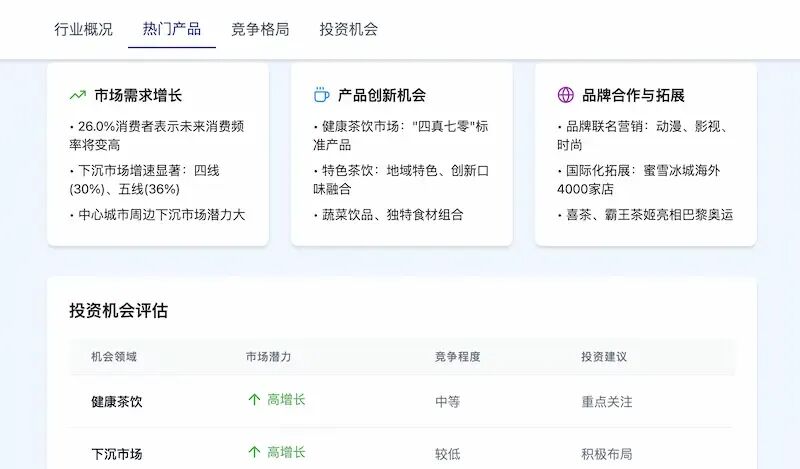
Task: Select the 市场需求增长 card heading
Action: pyautogui.click(x=138, y=95)
